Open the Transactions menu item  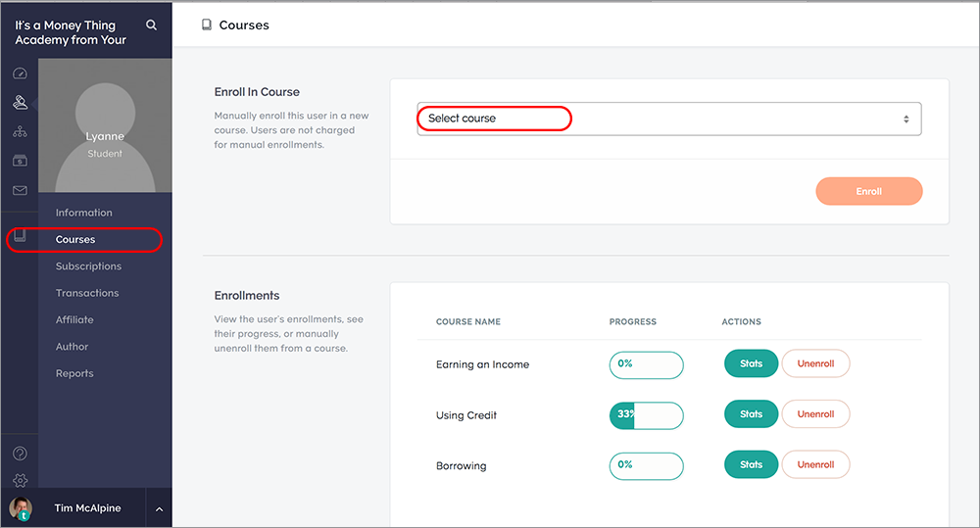(x=87, y=293)
